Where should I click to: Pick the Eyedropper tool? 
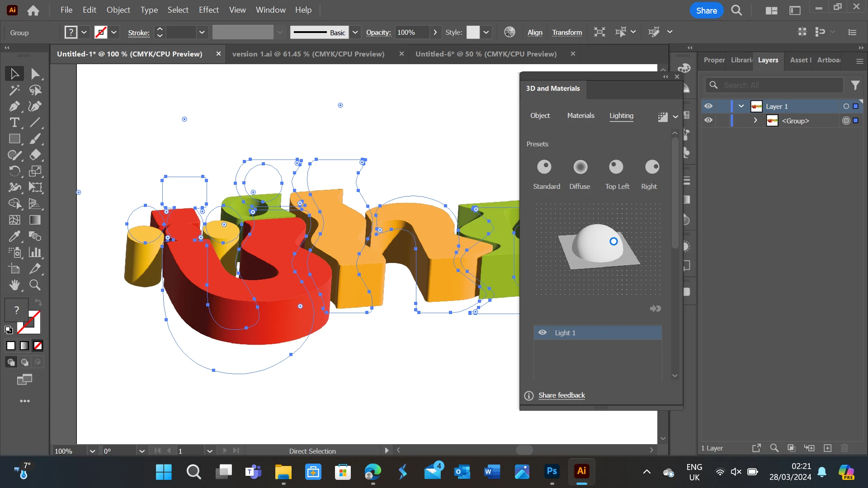(14, 236)
